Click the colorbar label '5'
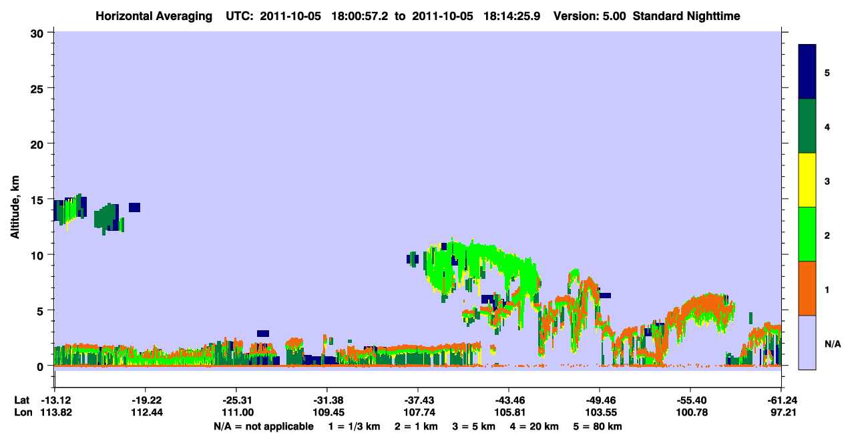The height and width of the screenshot is (445, 868). tap(827, 72)
